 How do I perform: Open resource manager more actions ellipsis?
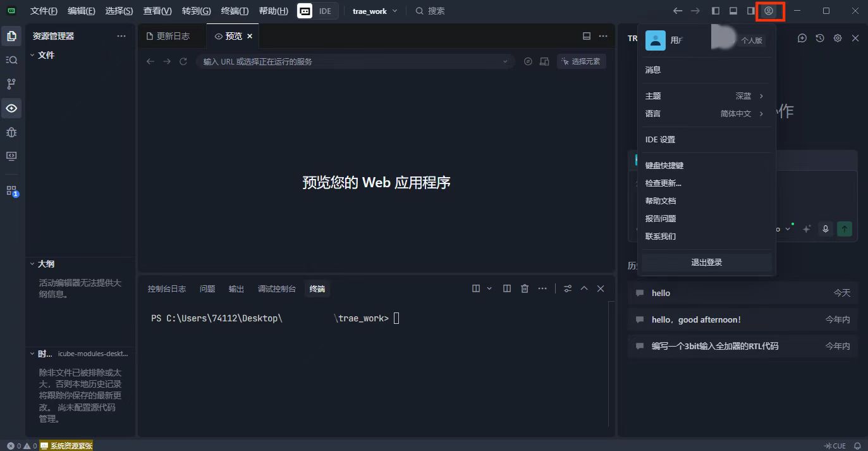pyautogui.click(x=121, y=36)
